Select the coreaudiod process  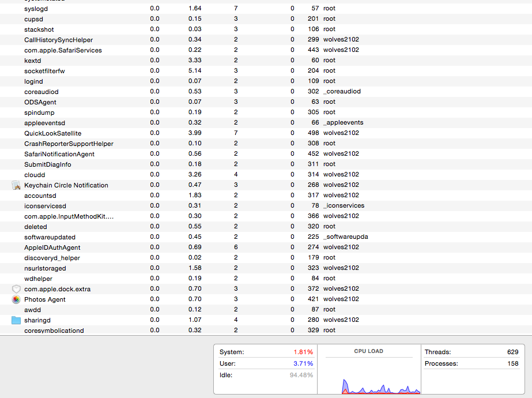[266, 92]
